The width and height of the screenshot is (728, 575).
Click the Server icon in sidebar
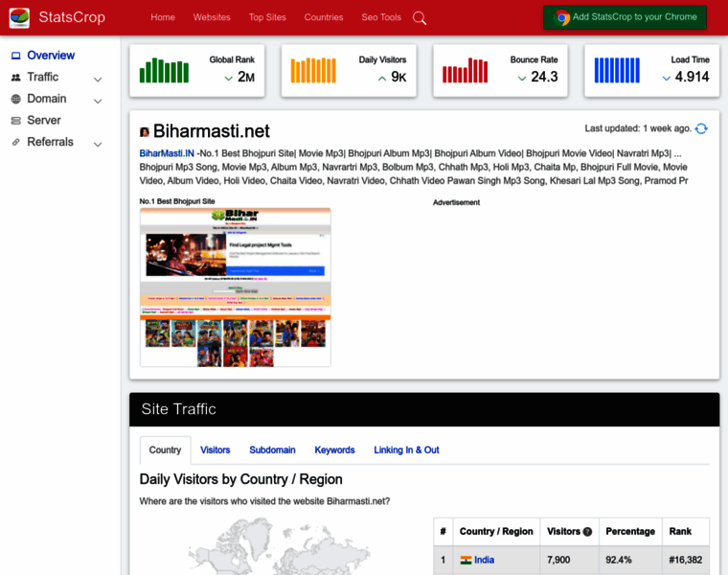tap(15, 121)
